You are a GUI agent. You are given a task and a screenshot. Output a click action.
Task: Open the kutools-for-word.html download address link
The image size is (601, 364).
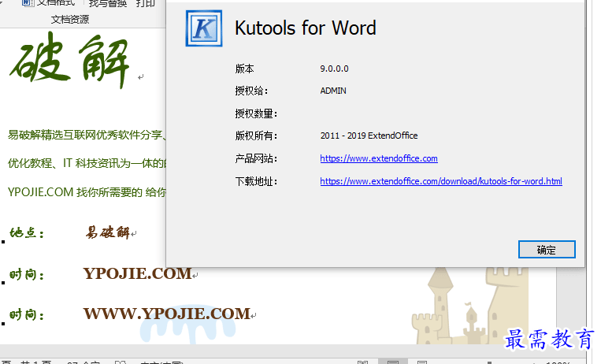point(441,181)
